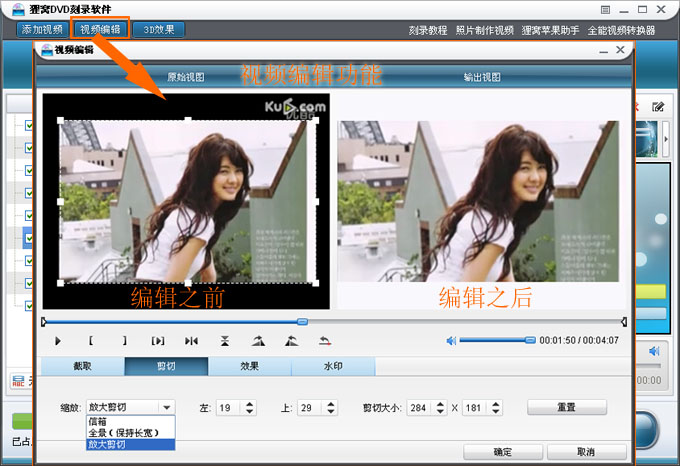
Task: Click the volume slider next to speaker
Action: pos(497,341)
